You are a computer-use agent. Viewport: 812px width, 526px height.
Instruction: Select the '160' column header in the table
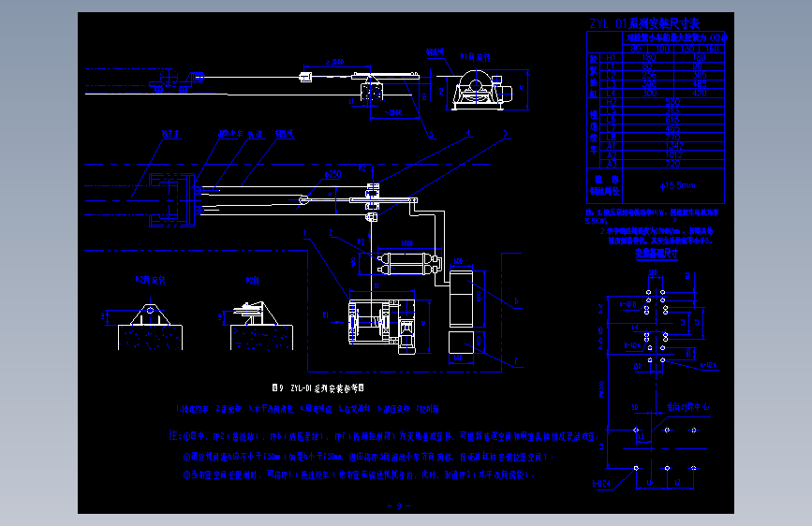tap(713, 49)
